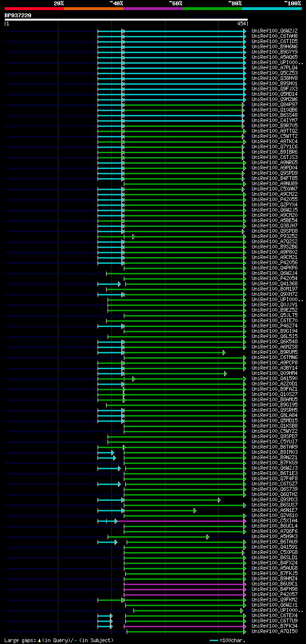View the UniRef100_A6N1E7 hit
The height and width of the screenshot is (644, 306).
click(274, 510)
